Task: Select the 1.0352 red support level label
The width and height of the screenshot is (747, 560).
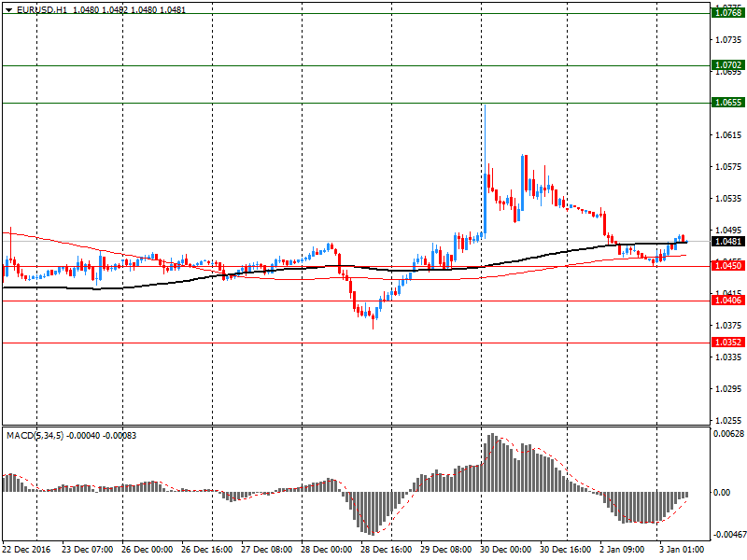Action: [x=728, y=342]
